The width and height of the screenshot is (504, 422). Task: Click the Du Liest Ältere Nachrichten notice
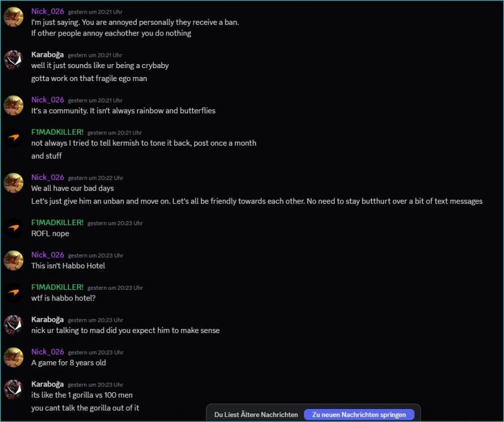click(x=256, y=415)
